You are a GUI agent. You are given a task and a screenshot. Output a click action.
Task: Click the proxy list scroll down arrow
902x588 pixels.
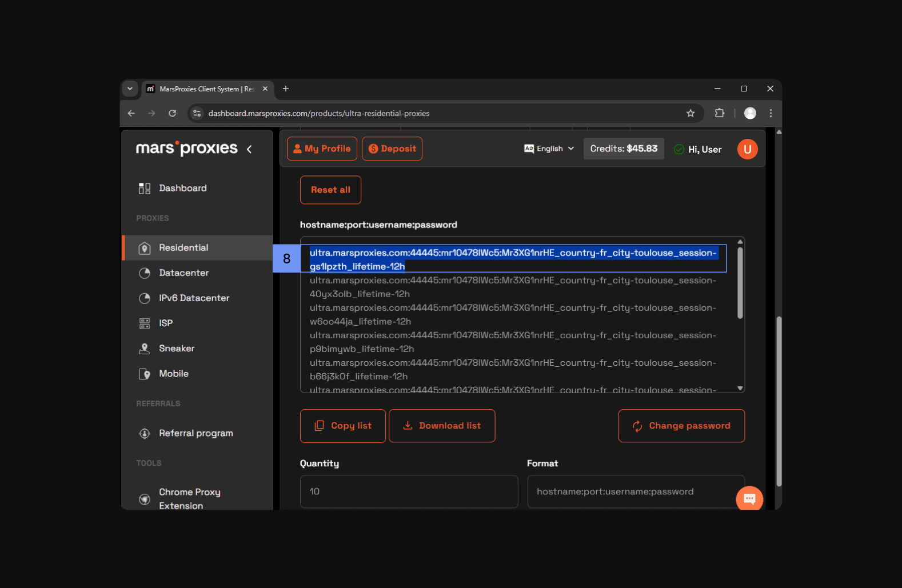pos(740,388)
